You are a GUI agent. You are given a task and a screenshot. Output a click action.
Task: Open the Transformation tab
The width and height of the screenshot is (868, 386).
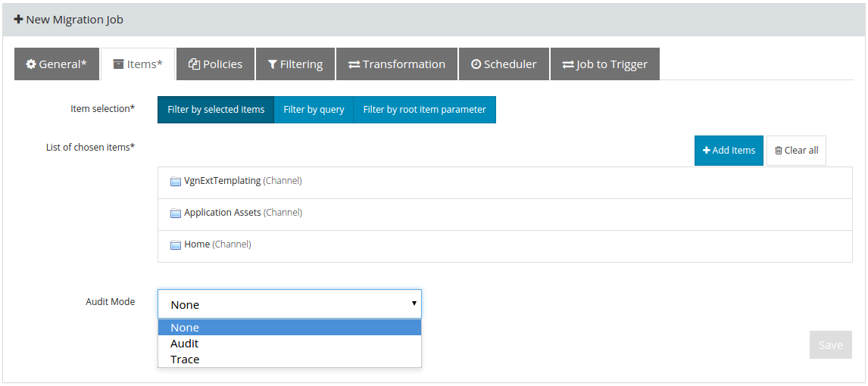point(396,64)
